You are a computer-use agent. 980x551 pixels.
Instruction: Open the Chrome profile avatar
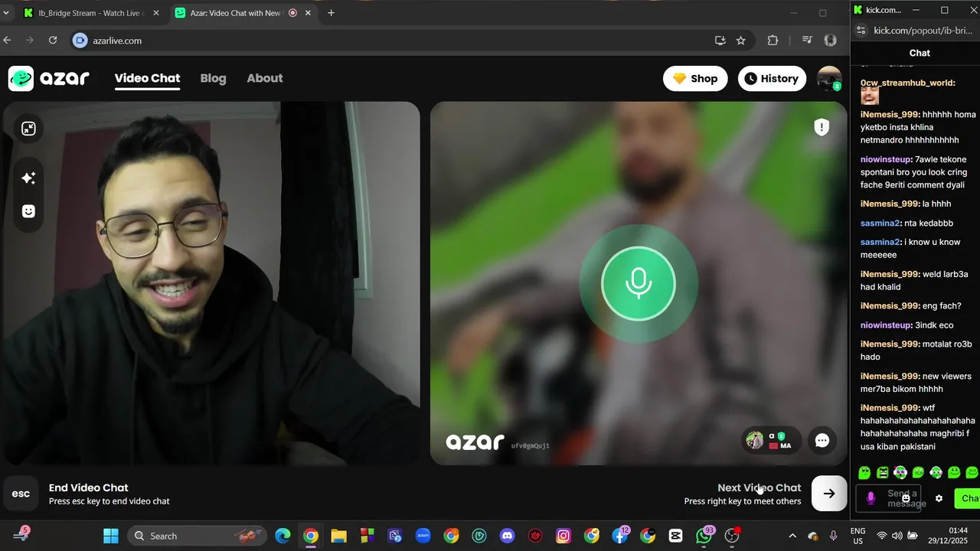pyautogui.click(x=830, y=41)
